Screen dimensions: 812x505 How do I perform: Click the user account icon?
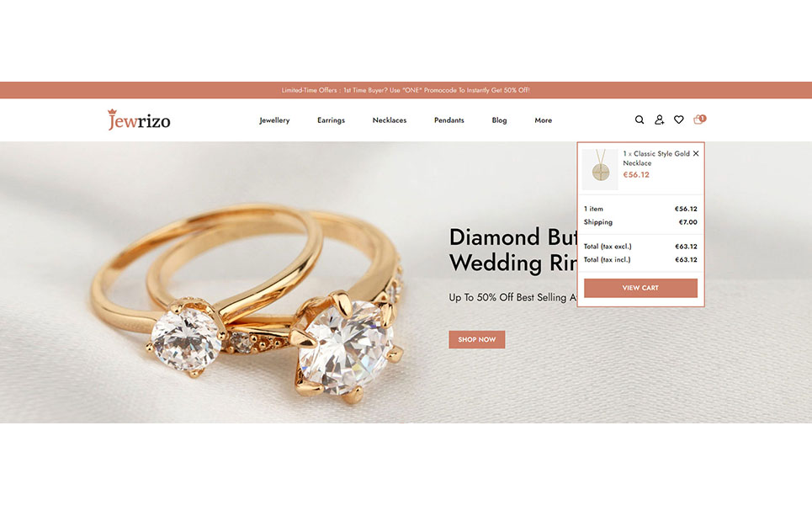659,120
